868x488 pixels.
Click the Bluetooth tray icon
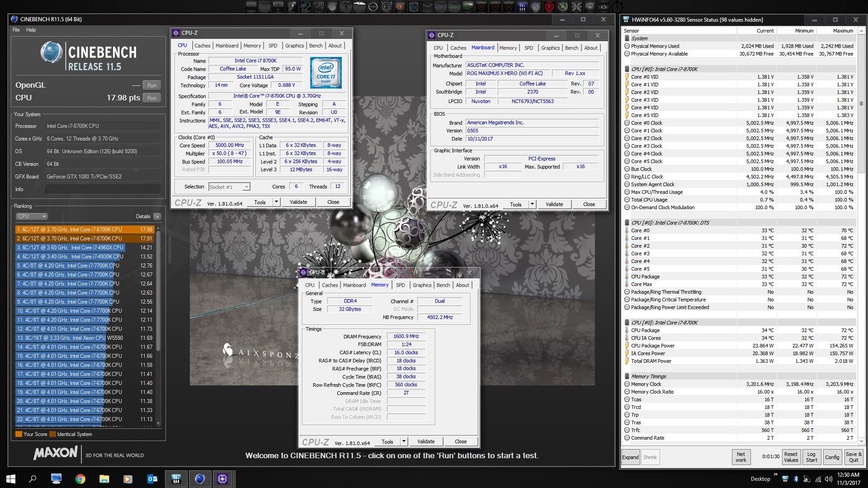[797, 479]
